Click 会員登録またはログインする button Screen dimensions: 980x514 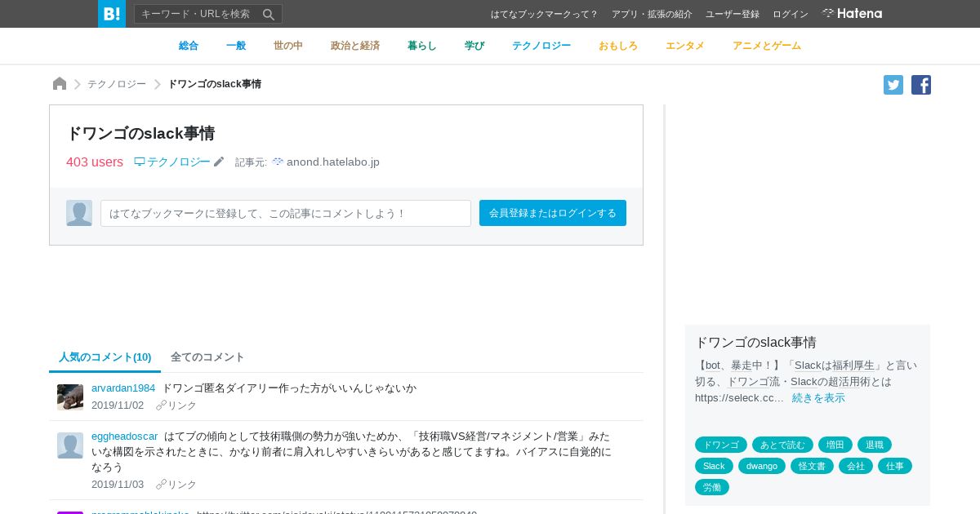click(x=553, y=213)
